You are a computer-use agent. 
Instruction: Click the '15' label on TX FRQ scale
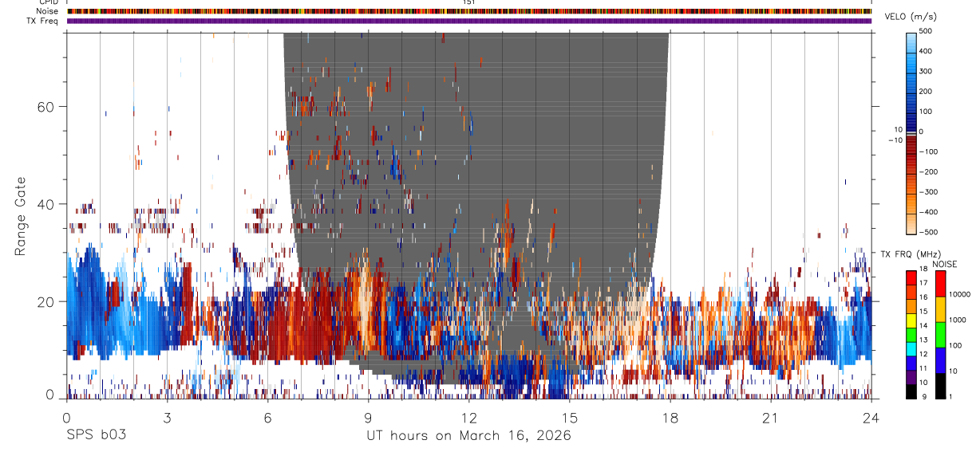point(924,312)
